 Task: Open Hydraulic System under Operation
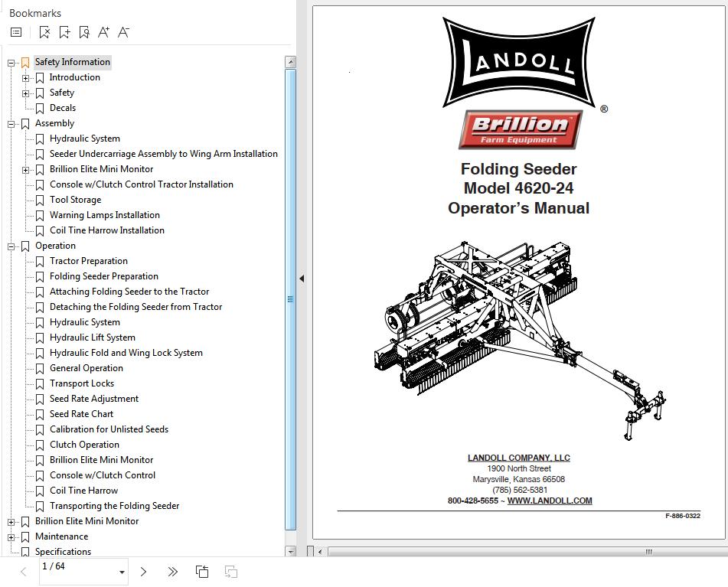point(85,322)
